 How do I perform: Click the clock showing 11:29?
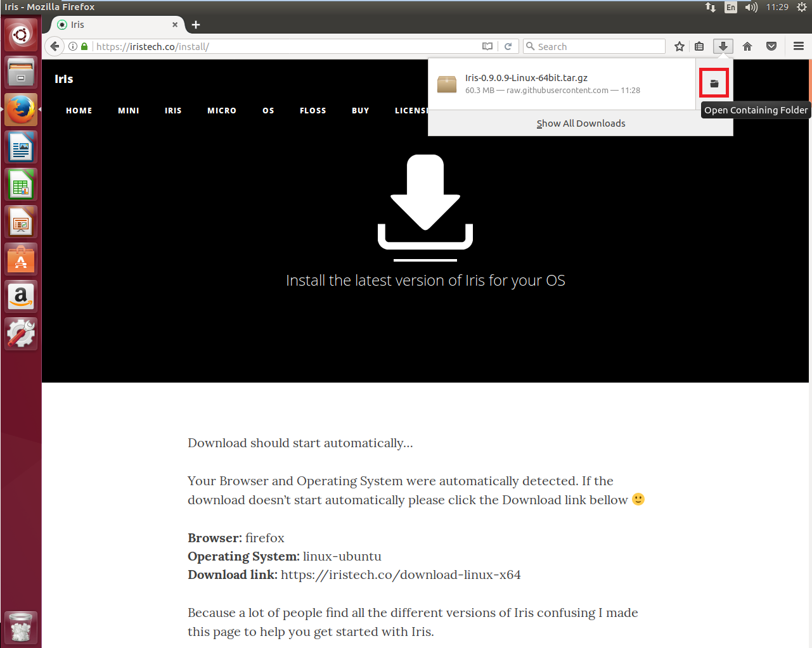tap(777, 7)
